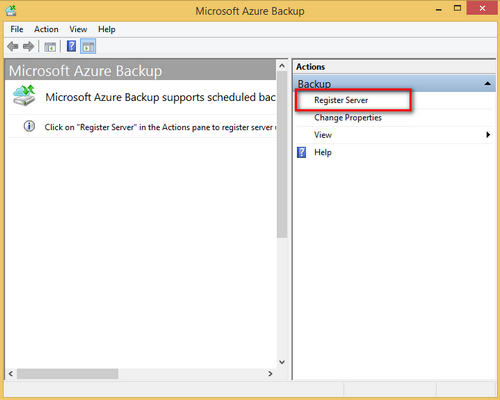Click Register Server in Actions pane
The width and height of the screenshot is (500, 400).
(341, 100)
